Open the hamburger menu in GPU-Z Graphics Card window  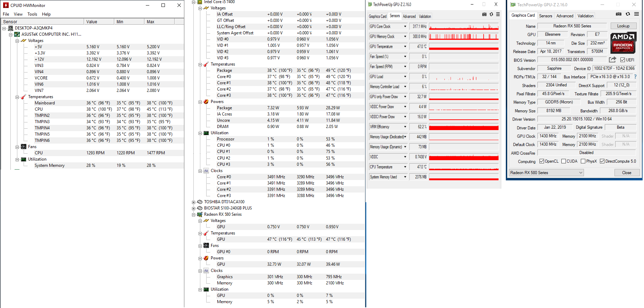tap(636, 14)
